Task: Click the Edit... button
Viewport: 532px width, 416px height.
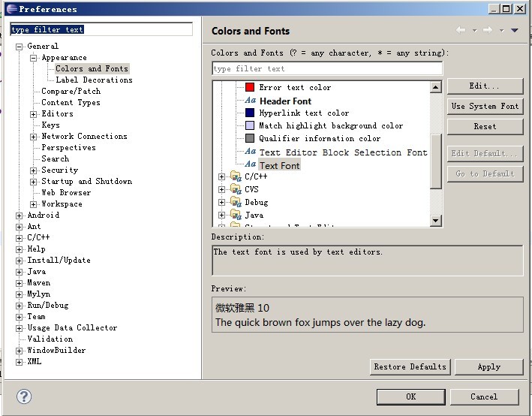Action: [485, 86]
